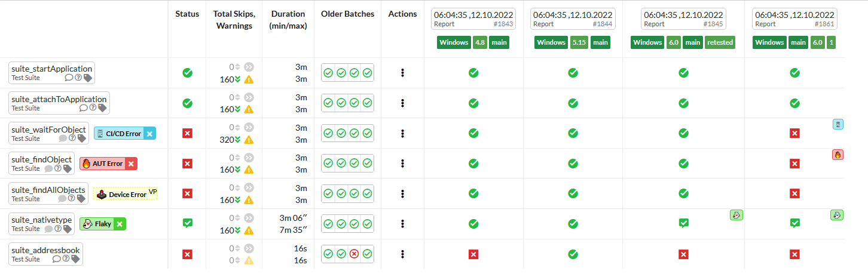Remove the AUT Error label
This screenshot has width=868, height=277.
(132, 164)
